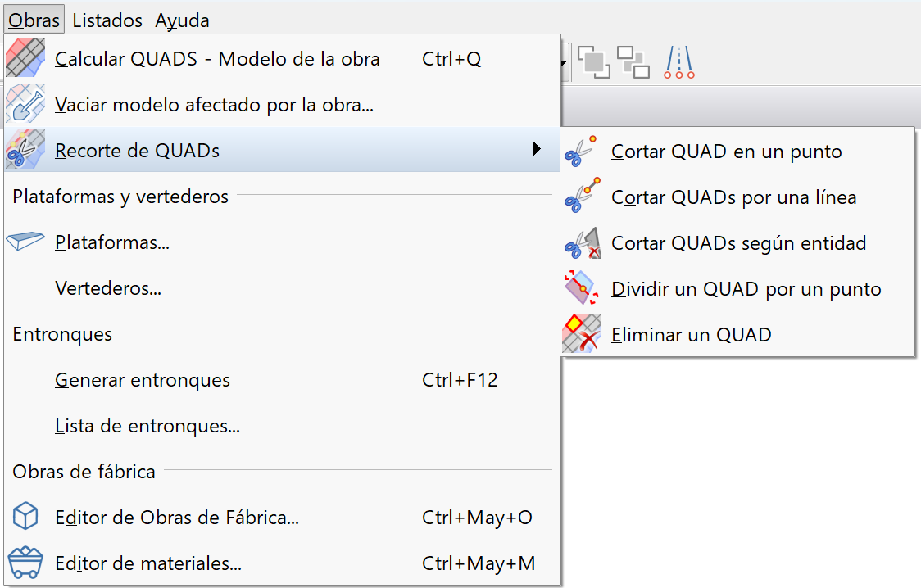
Task: Open Lista de entronques... entry
Action: click(x=147, y=426)
